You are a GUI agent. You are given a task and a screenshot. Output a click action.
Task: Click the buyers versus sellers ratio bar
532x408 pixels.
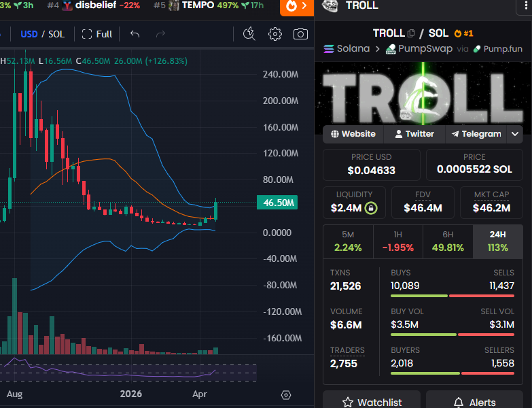[453, 373]
